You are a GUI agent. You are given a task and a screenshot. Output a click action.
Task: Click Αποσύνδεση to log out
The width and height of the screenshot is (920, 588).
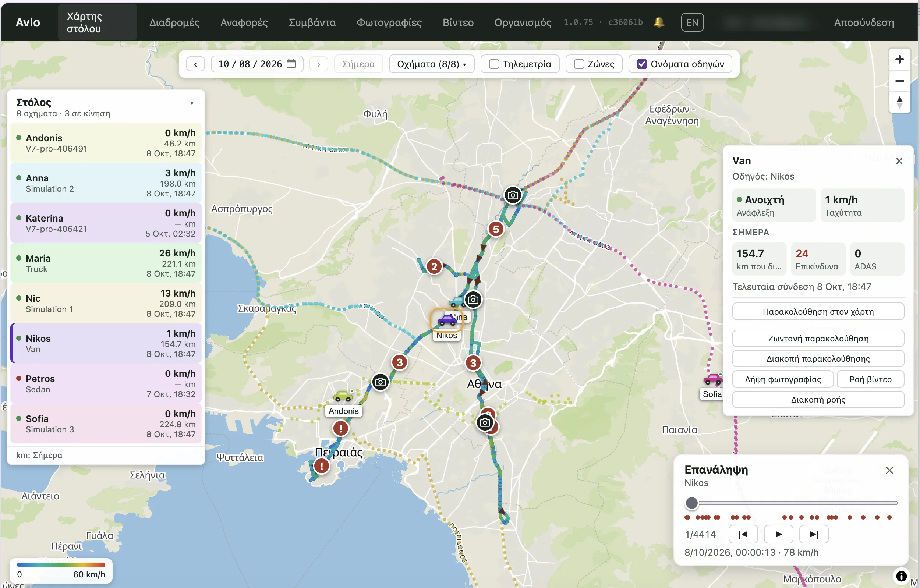(863, 22)
